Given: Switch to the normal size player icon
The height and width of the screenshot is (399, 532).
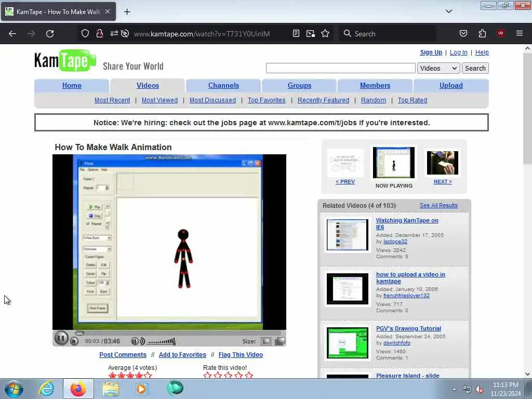Looking at the screenshot, I should tap(265, 341).
